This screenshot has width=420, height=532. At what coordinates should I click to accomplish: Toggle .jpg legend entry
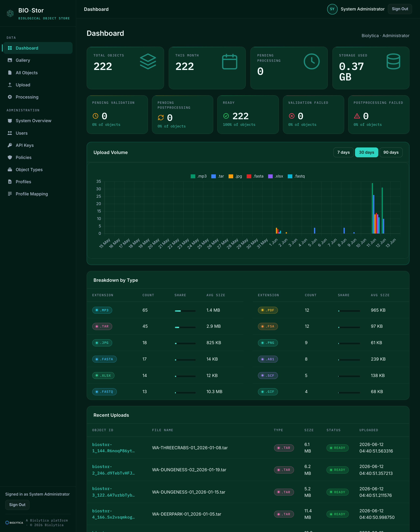point(235,176)
